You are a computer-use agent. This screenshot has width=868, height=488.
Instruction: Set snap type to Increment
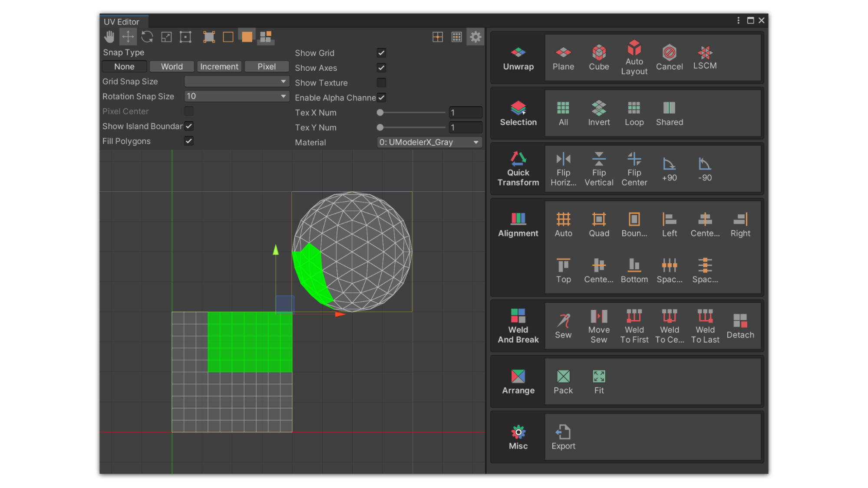pyautogui.click(x=219, y=66)
